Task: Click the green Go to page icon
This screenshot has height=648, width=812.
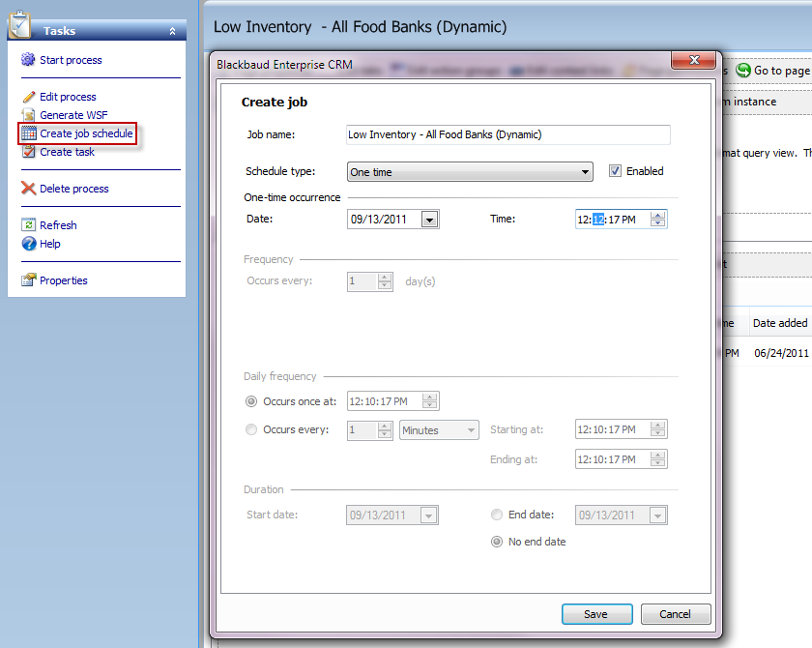Action: (x=743, y=71)
